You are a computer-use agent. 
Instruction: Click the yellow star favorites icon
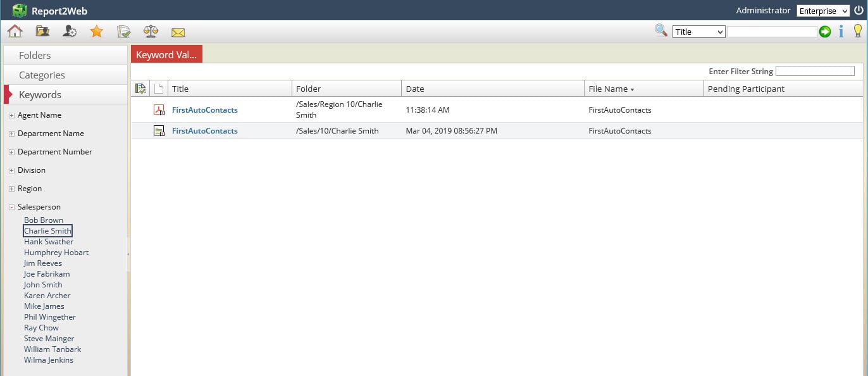(x=96, y=31)
